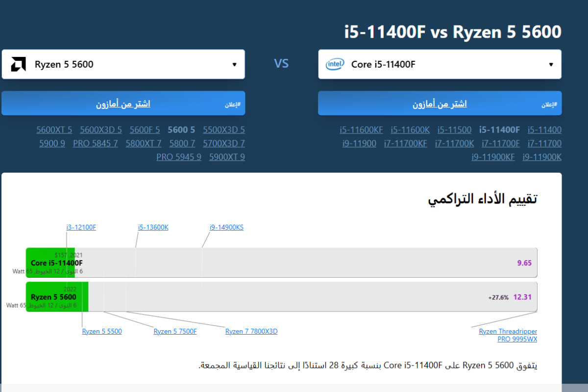
Task: Open the 5600X3D processor link
Action: [x=101, y=130]
